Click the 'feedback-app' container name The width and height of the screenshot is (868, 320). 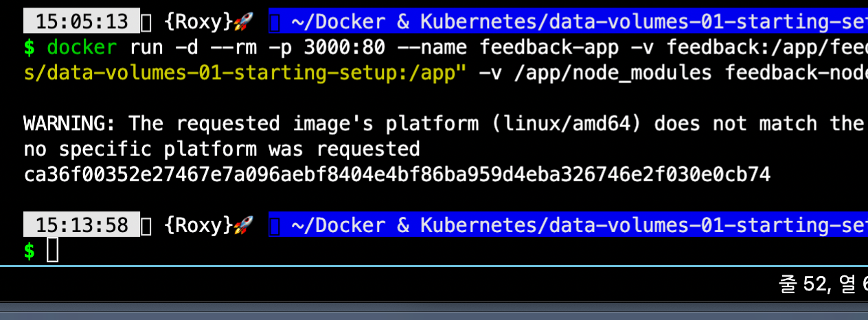548,48
